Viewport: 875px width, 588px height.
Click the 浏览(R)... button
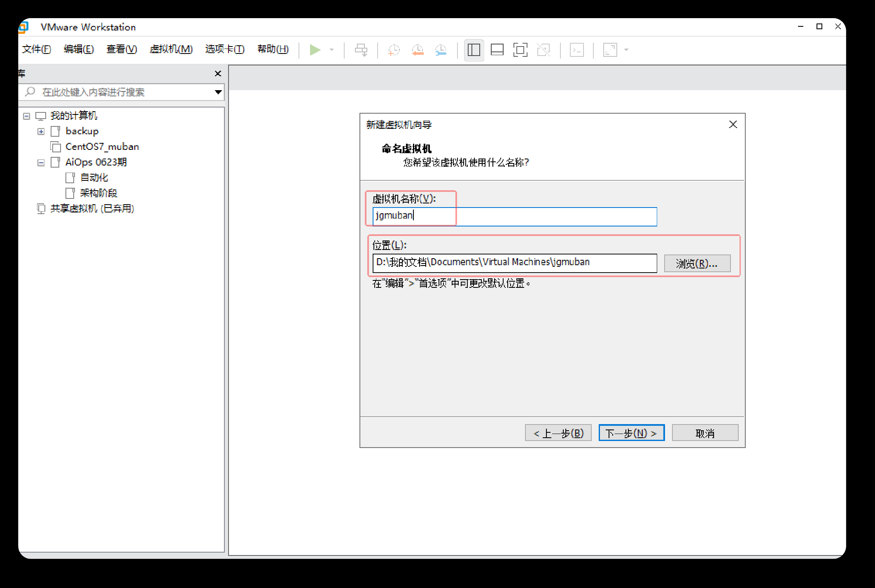697,264
